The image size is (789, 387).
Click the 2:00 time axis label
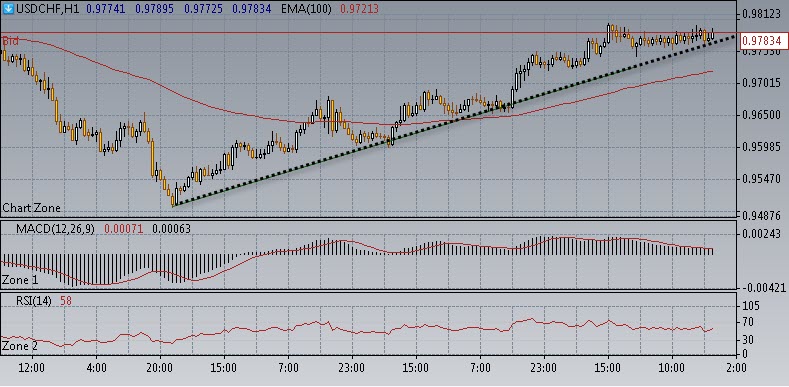pyautogui.click(x=736, y=368)
